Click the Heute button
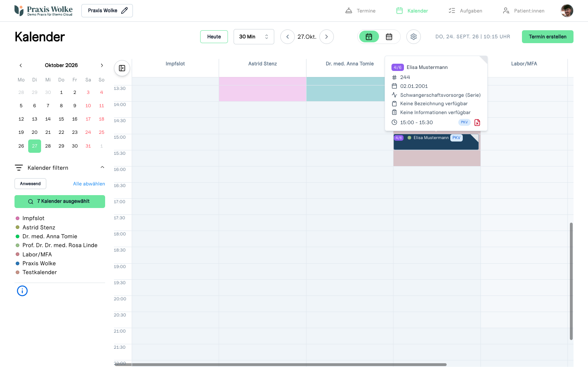The width and height of the screenshot is (588, 385). (214, 37)
